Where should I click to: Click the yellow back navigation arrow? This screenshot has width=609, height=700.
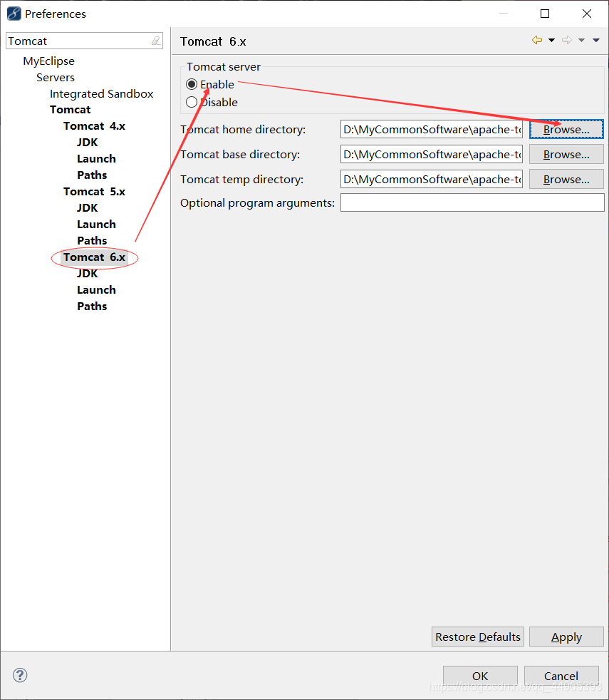point(537,40)
